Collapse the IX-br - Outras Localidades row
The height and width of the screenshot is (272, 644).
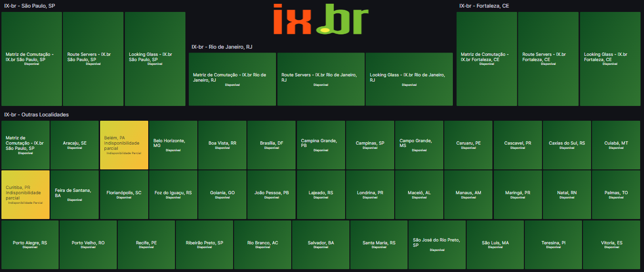pyautogui.click(x=37, y=115)
